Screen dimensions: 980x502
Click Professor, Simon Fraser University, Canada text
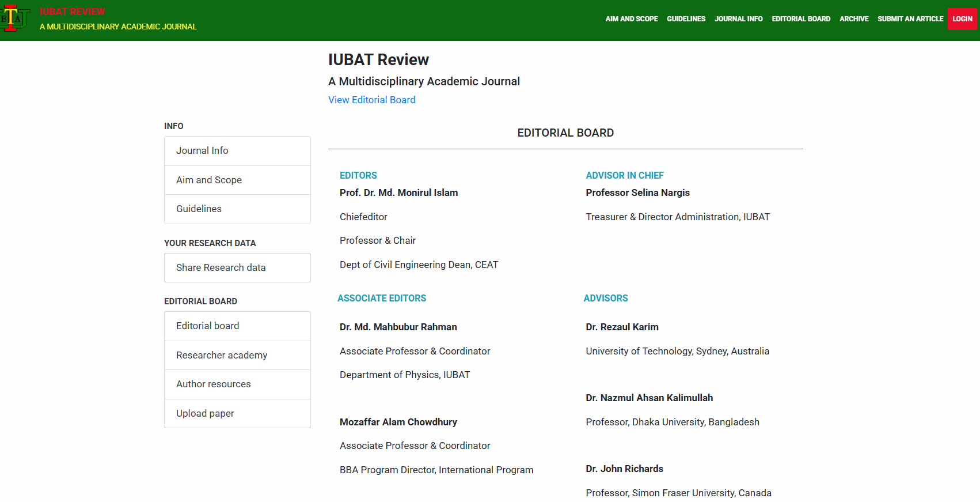678,493
